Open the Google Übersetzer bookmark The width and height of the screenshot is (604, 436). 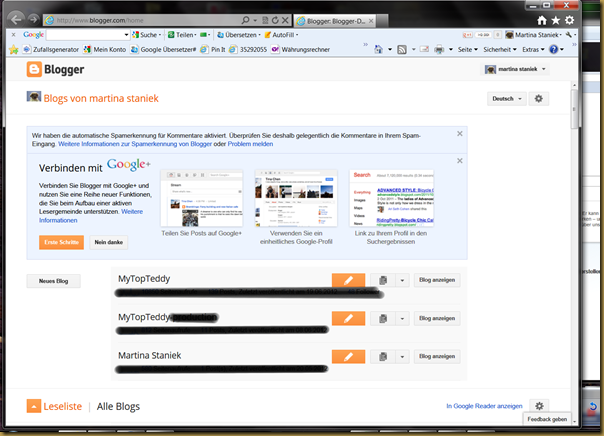163,50
